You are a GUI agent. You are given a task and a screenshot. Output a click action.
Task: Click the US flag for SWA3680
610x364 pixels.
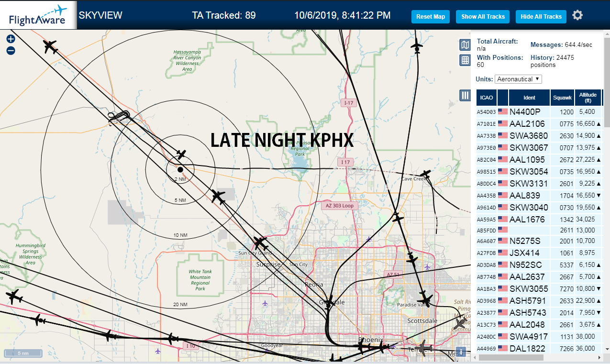coord(503,136)
